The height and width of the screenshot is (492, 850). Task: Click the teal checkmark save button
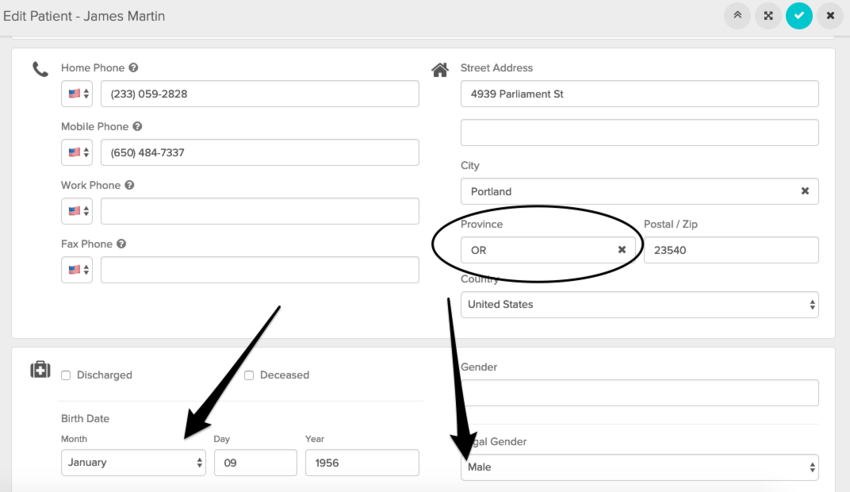click(x=798, y=16)
